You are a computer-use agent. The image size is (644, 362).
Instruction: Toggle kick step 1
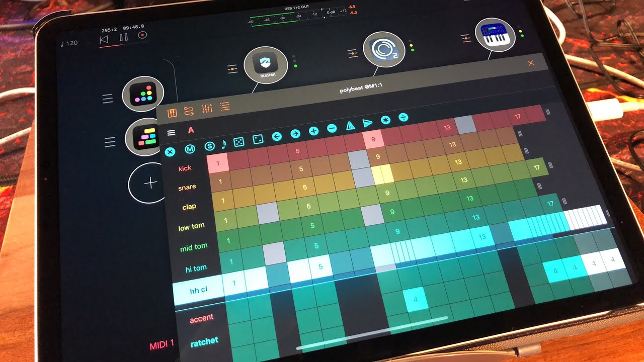[x=218, y=163]
